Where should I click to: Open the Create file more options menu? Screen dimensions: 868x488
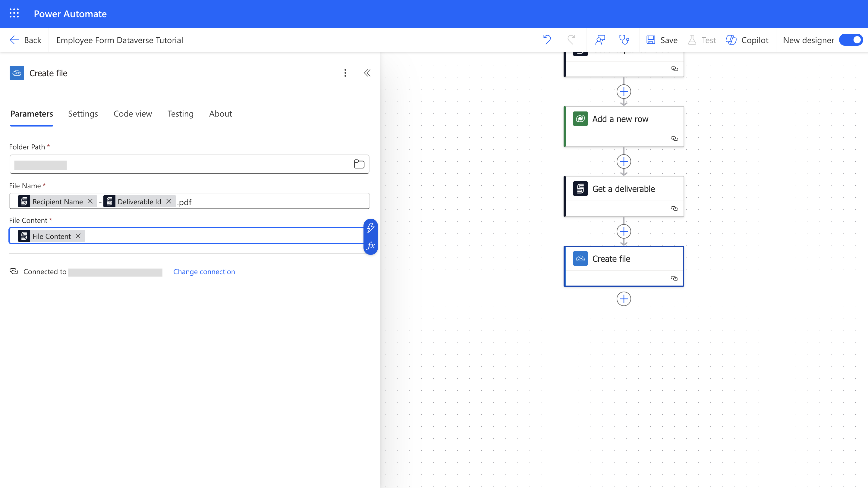click(345, 73)
